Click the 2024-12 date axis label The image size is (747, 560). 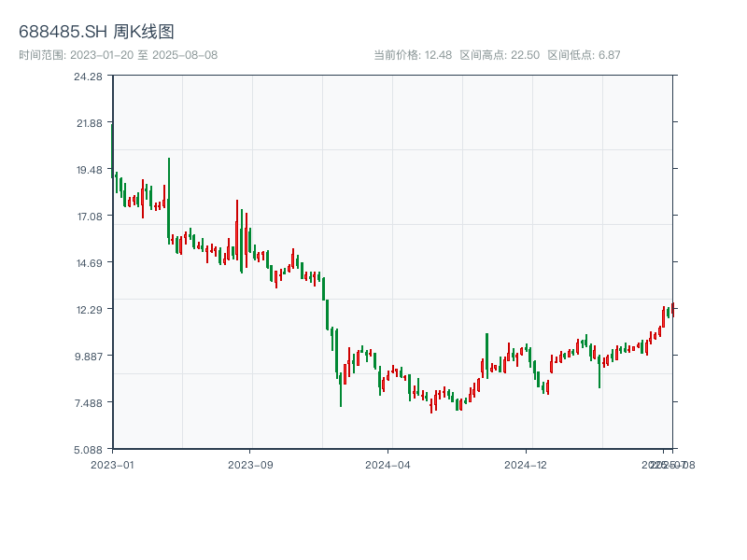pyautogui.click(x=527, y=464)
